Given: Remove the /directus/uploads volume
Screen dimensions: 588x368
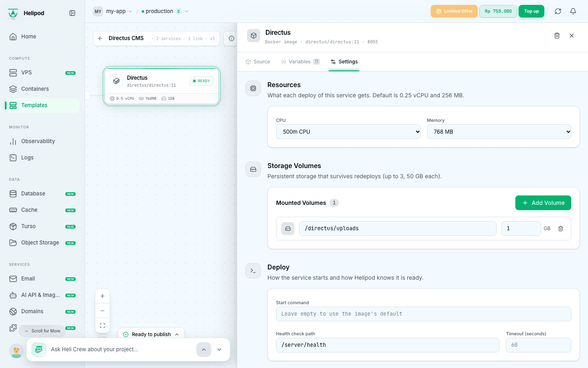Looking at the screenshot, I should click(561, 229).
